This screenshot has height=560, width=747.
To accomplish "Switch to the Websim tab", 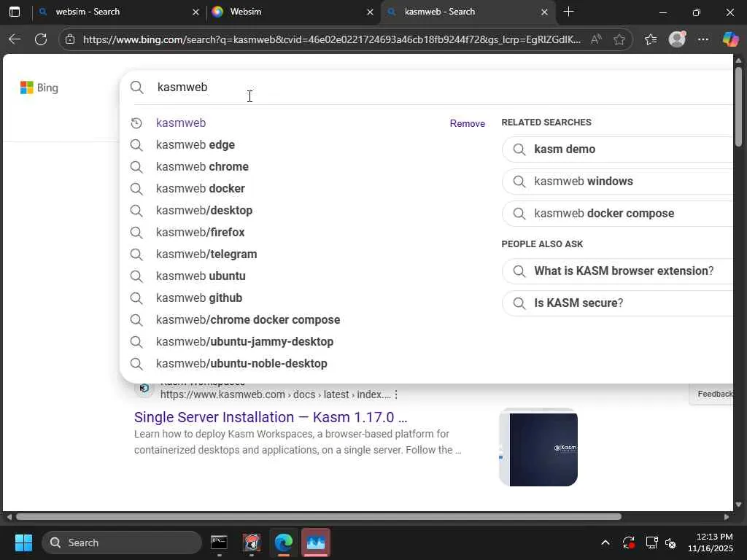I will (x=293, y=12).
